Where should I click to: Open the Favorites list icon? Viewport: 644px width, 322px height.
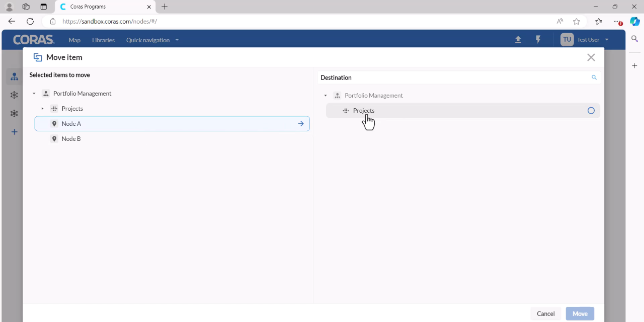coord(599,21)
